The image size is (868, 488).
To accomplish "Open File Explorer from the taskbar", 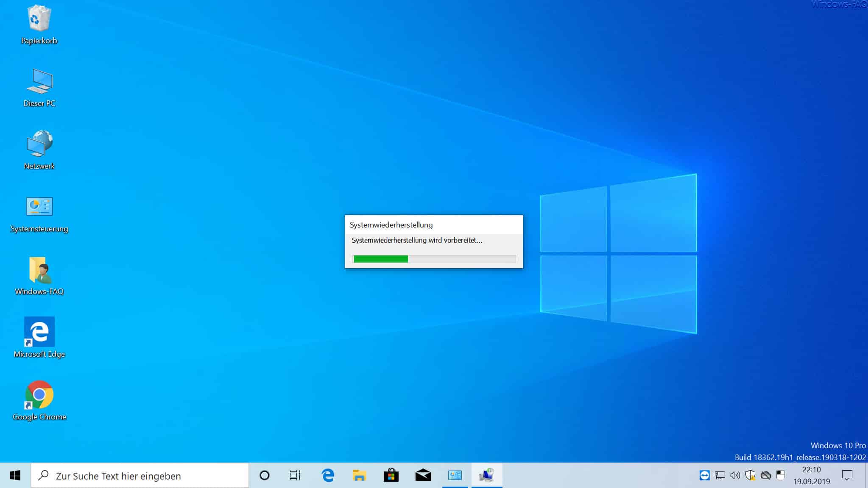I will pyautogui.click(x=359, y=476).
